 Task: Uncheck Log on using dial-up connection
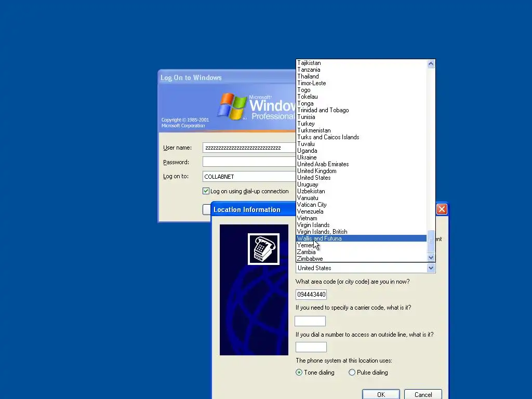206,191
